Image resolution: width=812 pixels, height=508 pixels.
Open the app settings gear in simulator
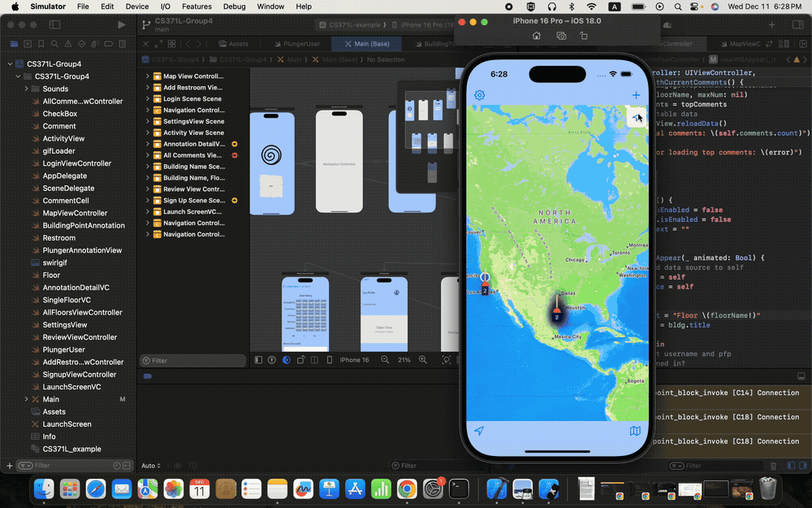[480, 95]
